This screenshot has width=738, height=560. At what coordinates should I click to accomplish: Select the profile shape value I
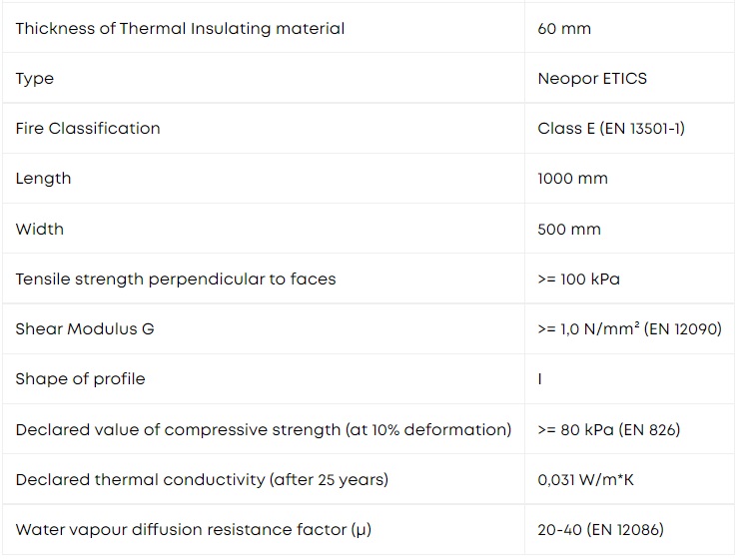pos(540,379)
